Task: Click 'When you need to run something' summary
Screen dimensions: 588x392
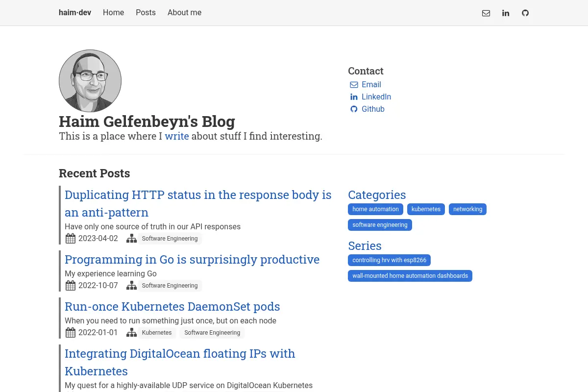Action: [171, 321]
